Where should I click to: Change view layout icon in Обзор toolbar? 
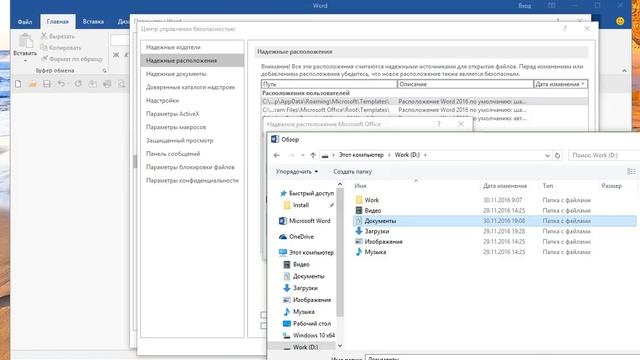click(x=631, y=171)
